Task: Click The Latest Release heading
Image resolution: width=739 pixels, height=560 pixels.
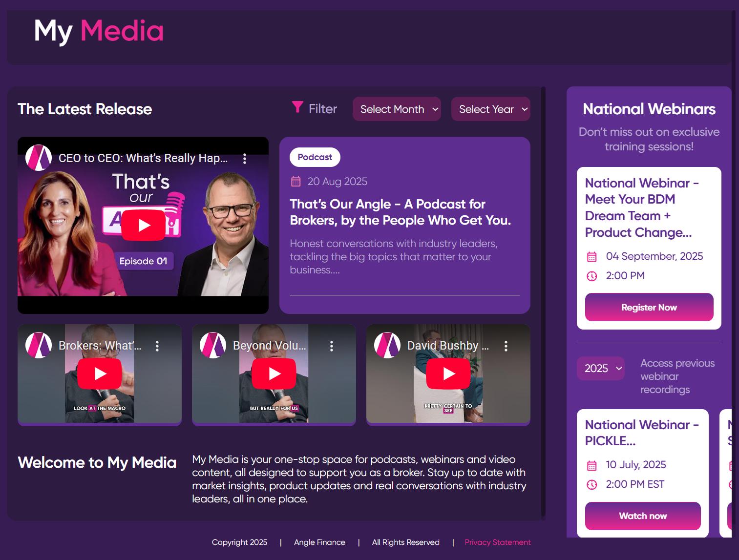Action: 85,109
